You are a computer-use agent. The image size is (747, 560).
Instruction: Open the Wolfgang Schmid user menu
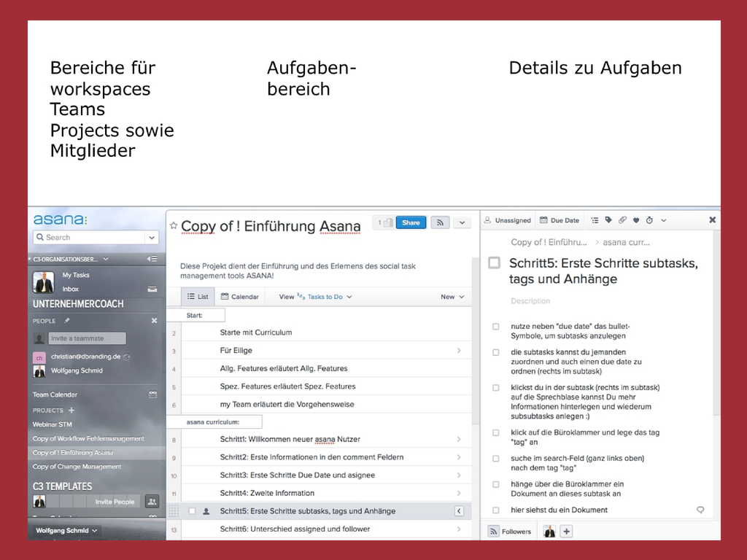point(66,530)
